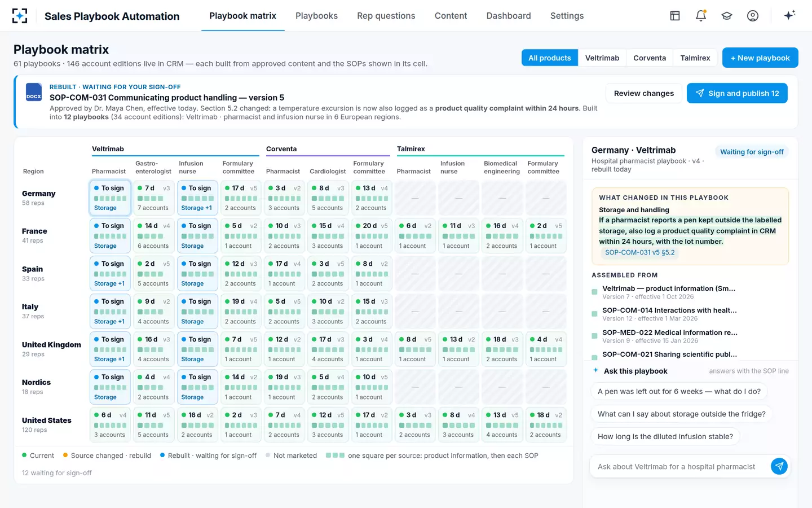This screenshot has height=508, width=812.
Task: Select Germany Veltrimab Pharmacist To sign cell
Action: [111, 198]
